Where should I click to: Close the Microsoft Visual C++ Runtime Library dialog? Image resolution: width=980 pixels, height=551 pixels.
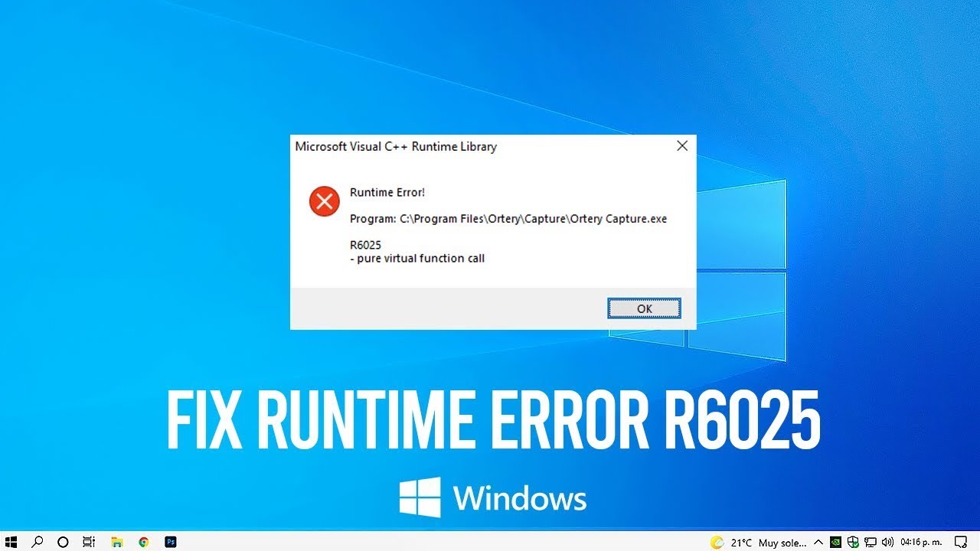tap(682, 146)
